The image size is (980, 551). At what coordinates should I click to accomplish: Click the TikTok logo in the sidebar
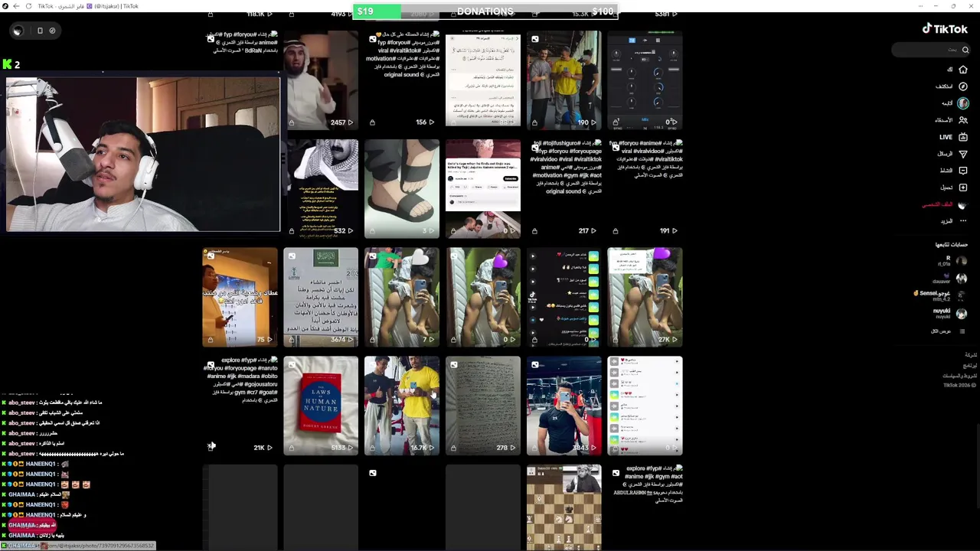tap(945, 28)
